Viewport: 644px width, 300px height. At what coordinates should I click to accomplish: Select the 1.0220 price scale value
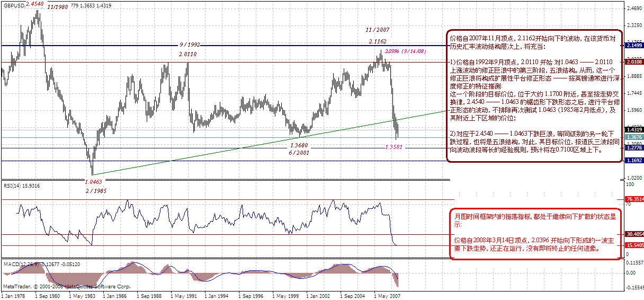coord(634,177)
